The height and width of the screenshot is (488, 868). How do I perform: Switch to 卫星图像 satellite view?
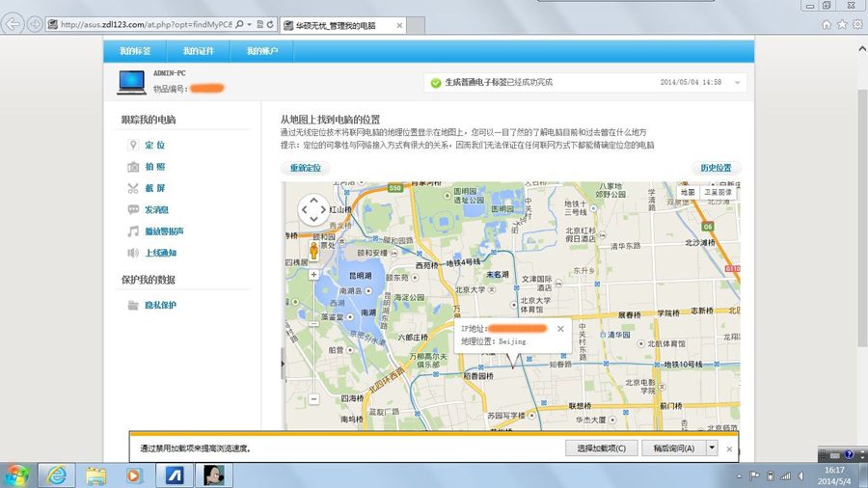718,192
